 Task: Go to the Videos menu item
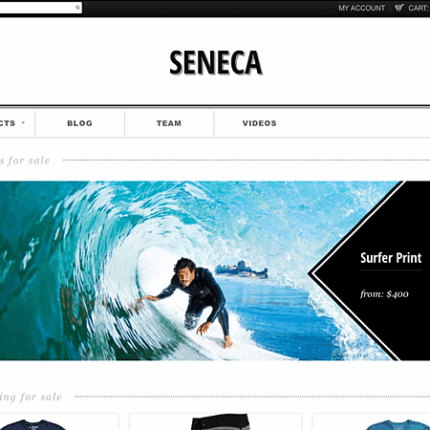259,123
